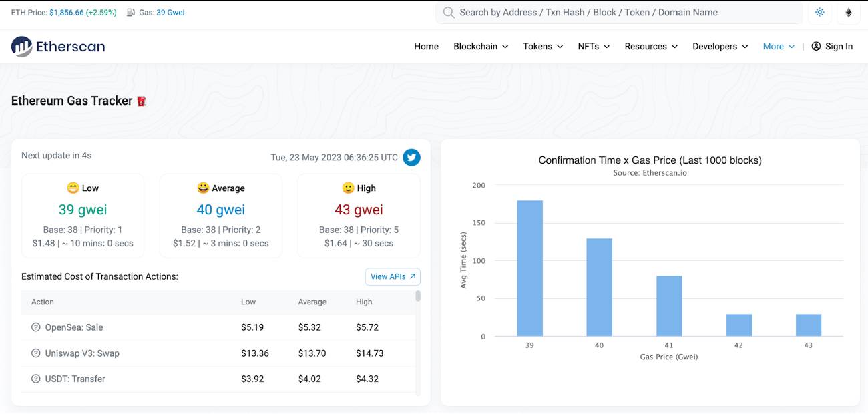Screen dimensions: 868x414
Task: Click the 43 Gwei bar in chart
Action: click(809, 325)
